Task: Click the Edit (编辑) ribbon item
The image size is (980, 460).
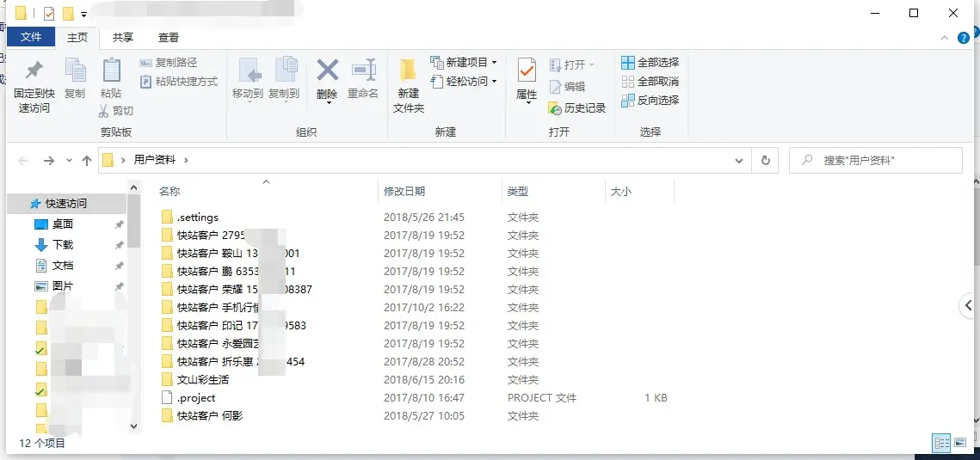Action: point(567,87)
